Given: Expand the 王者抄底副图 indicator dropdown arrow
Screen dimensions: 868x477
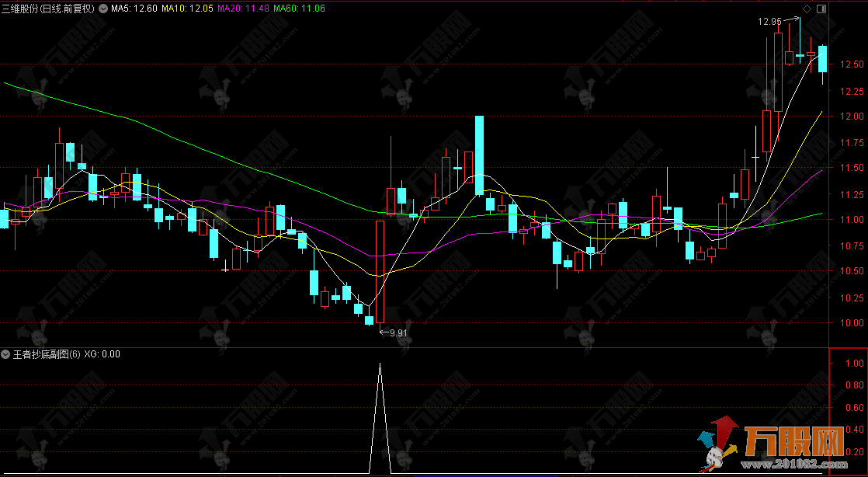Looking at the screenshot, I should (x=6, y=353).
